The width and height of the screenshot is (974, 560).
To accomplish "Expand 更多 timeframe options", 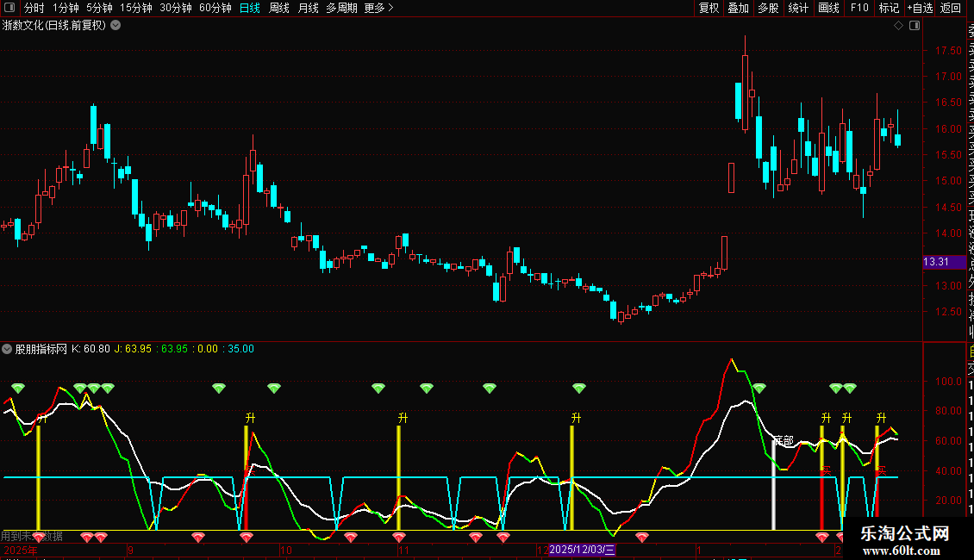I will 379,8.
